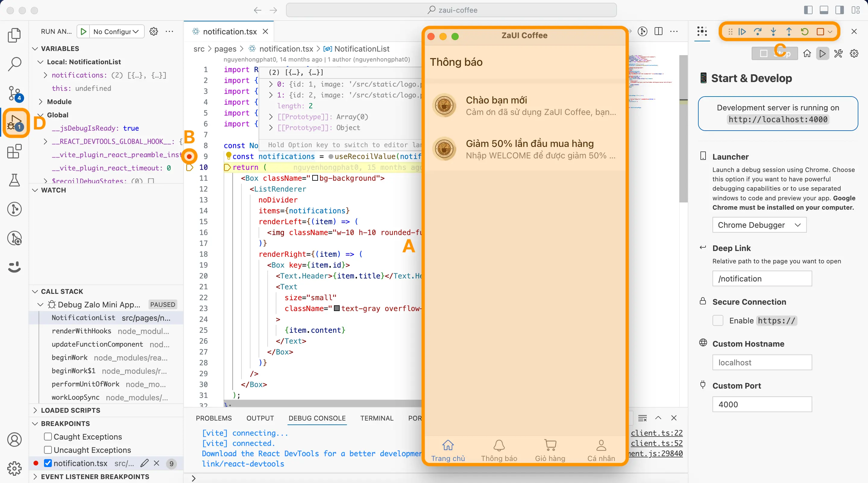Stop debugging with the red square icon

point(820,31)
